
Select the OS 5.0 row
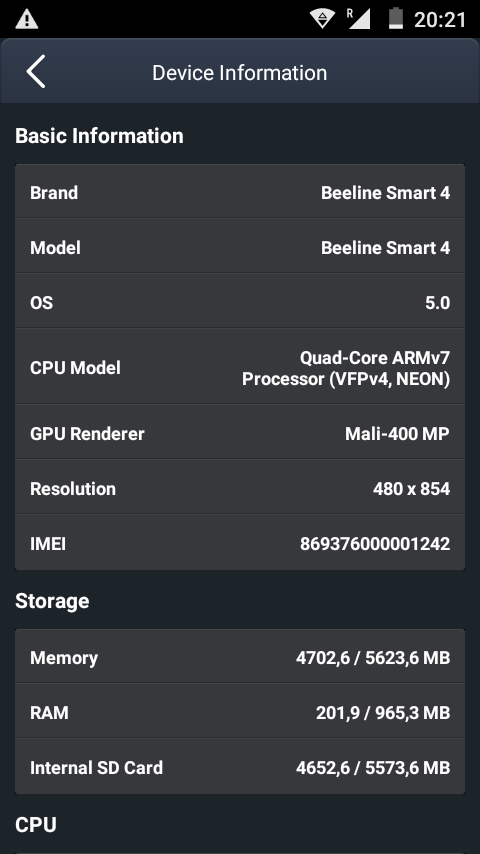240,301
